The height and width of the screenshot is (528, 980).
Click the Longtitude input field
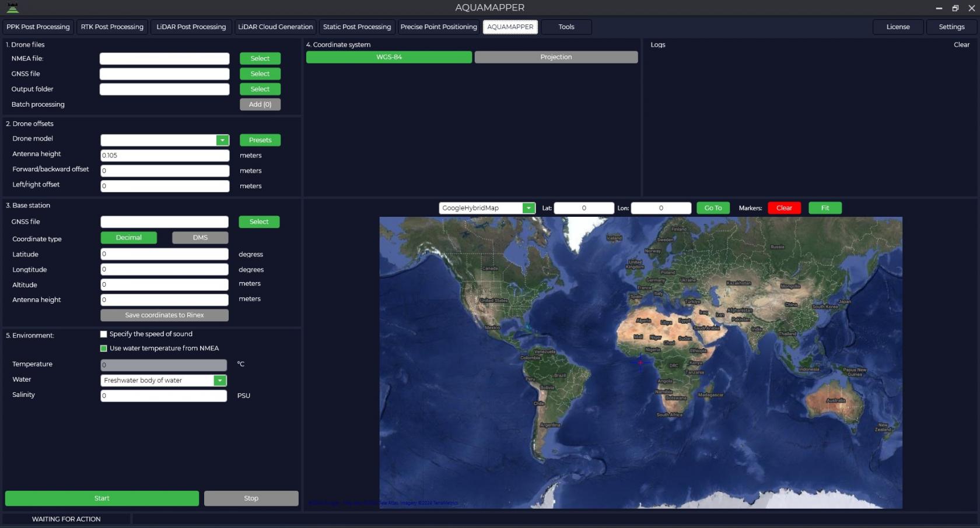(164, 269)
